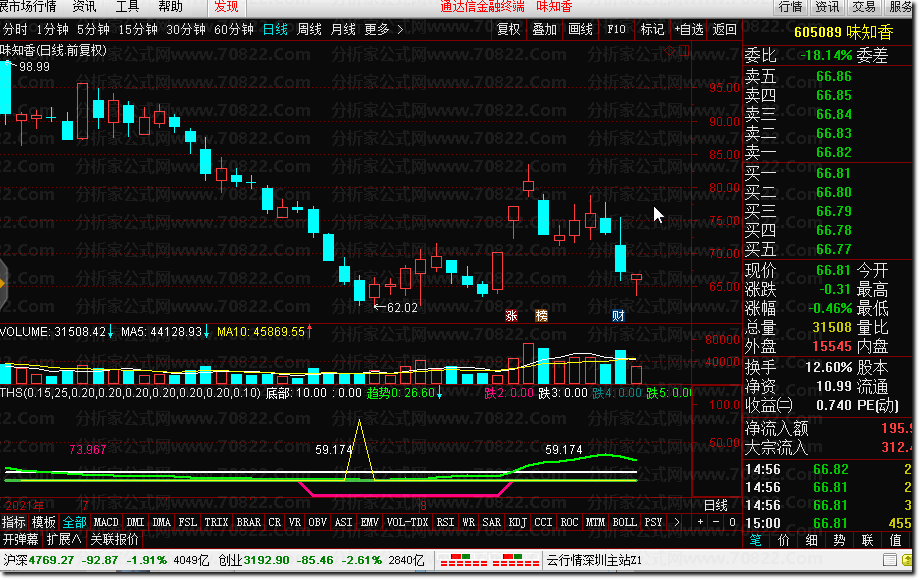Select the 笔 tab in the quote panel
The width and height of the screenshot is (921, 580).
pyautogui.click(x=755, y=540)
